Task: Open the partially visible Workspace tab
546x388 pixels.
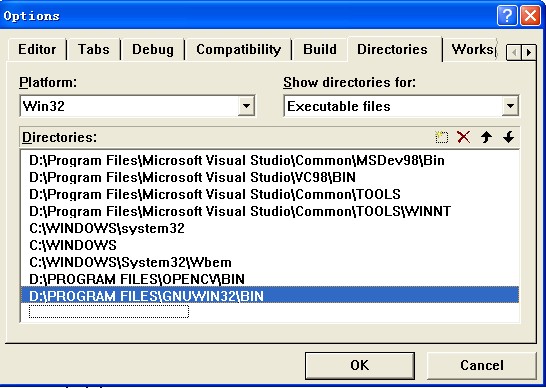Action: pos(472,49)
